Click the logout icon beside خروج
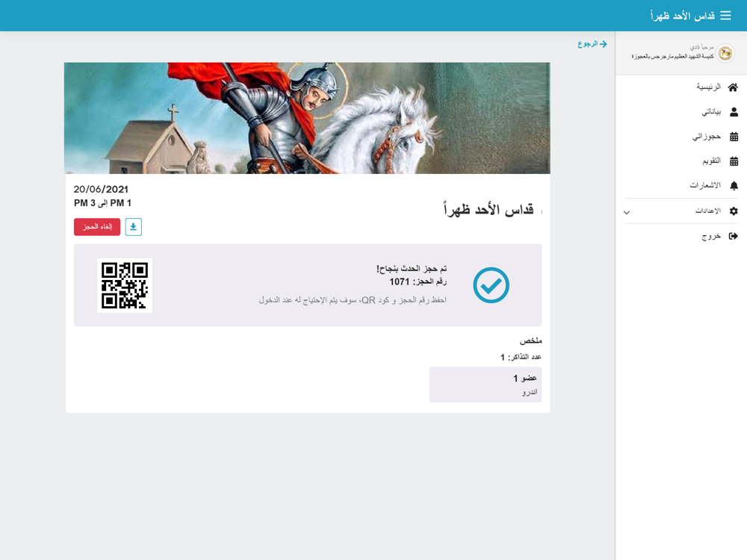 coord(734,236)
